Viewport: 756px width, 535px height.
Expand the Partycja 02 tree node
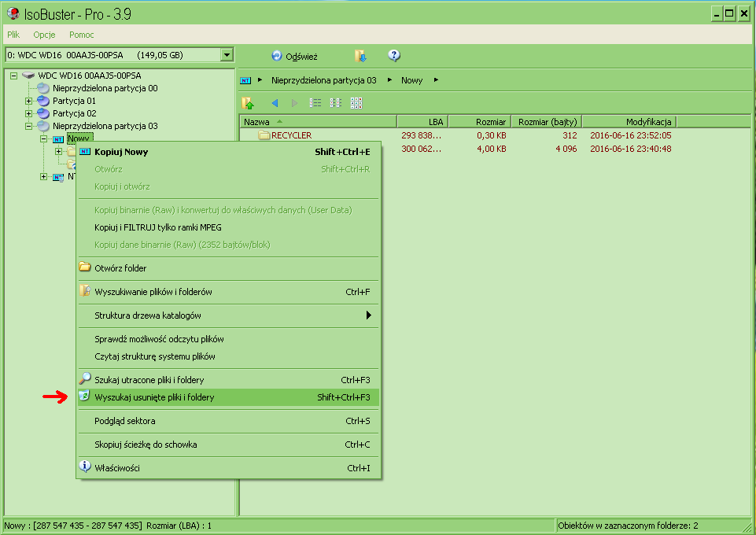[28, 114]
